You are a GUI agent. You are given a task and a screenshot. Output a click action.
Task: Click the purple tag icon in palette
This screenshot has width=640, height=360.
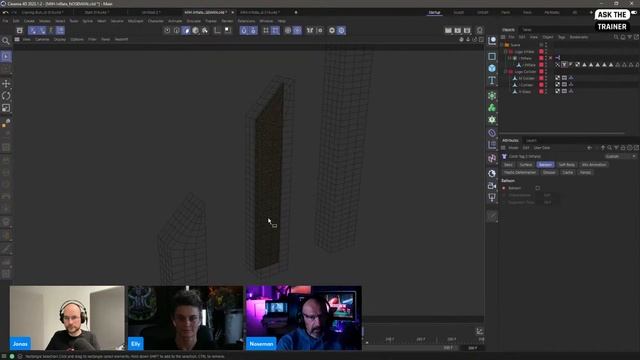click(x=492, y=133)
